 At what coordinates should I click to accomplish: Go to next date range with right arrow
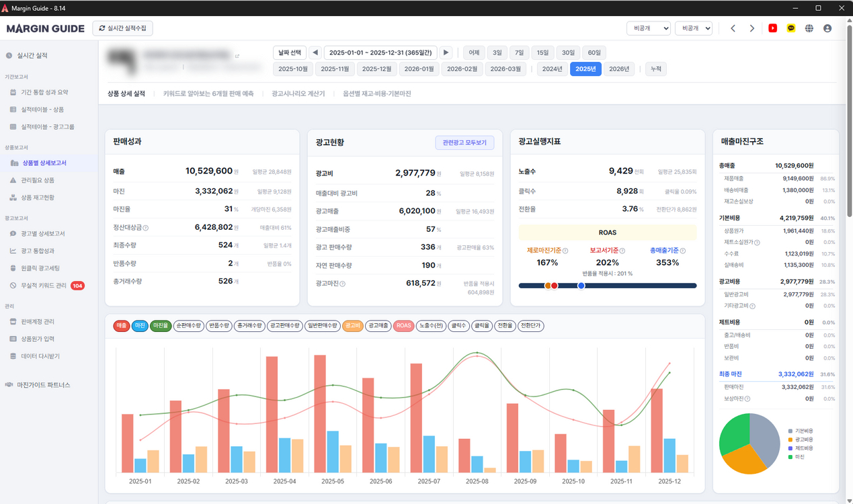pos(446,52)
